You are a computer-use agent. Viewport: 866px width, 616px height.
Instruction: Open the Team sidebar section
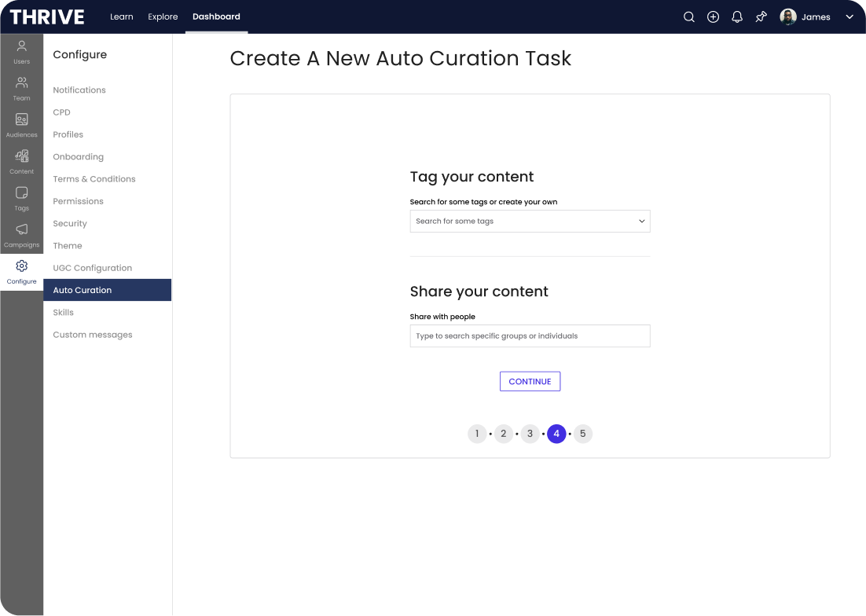(21, 89)
